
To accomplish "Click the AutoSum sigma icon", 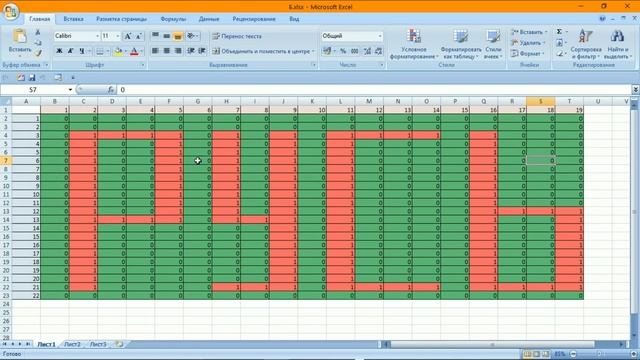I will [x=560, y=32].
